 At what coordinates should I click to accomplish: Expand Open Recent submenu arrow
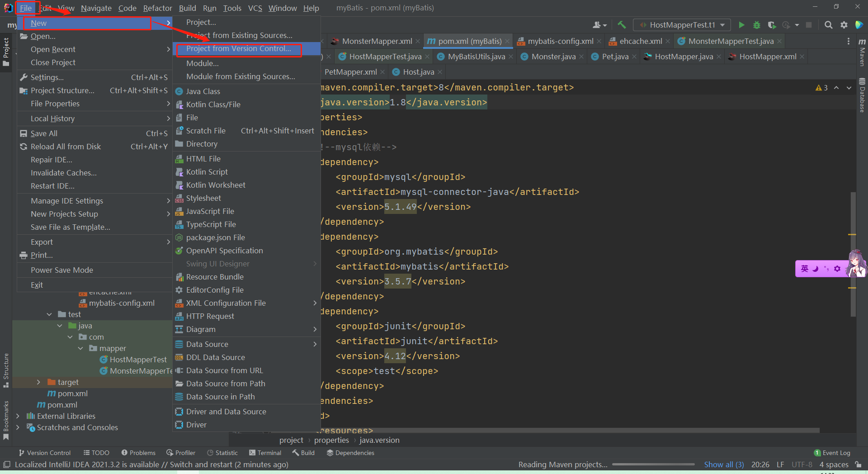tap(169, 49)
